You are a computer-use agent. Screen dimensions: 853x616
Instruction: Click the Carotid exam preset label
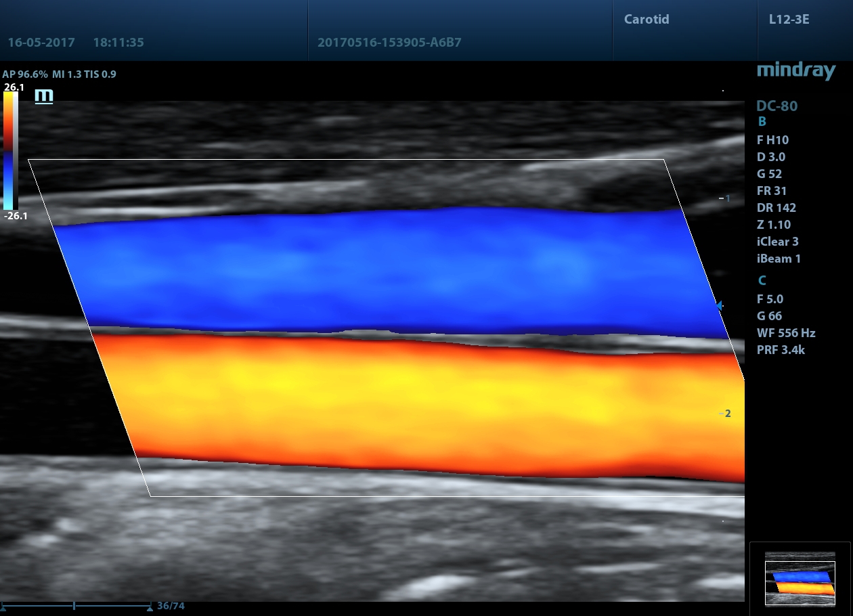tap(647, 20)
